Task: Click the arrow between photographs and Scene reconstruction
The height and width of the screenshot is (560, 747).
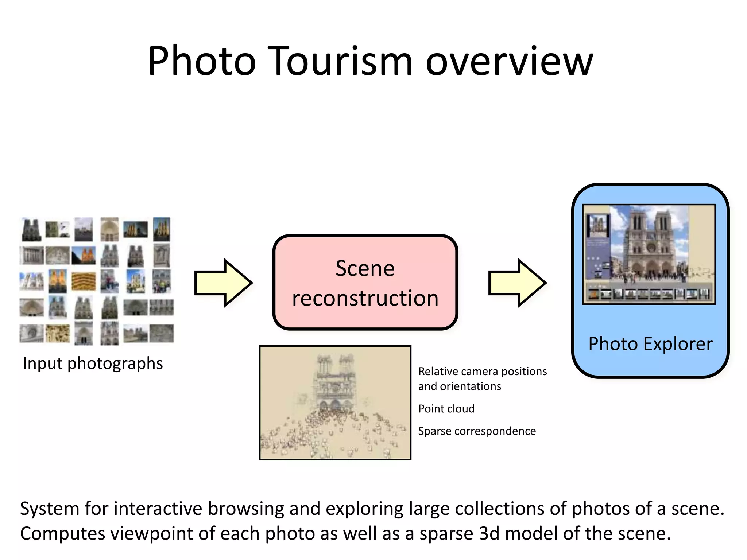Action: pos(223,283)
